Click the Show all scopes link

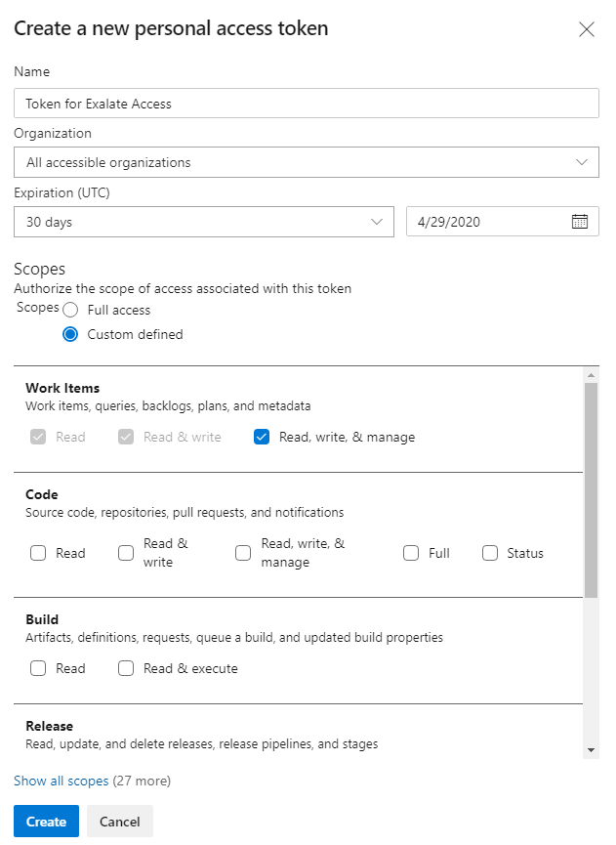point(61,782)
